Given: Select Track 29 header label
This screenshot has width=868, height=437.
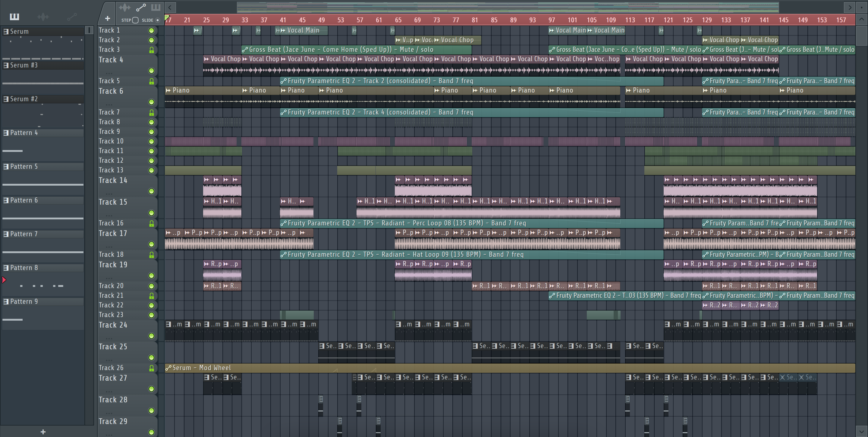Looking at the screenshot, I should [113, 422].
